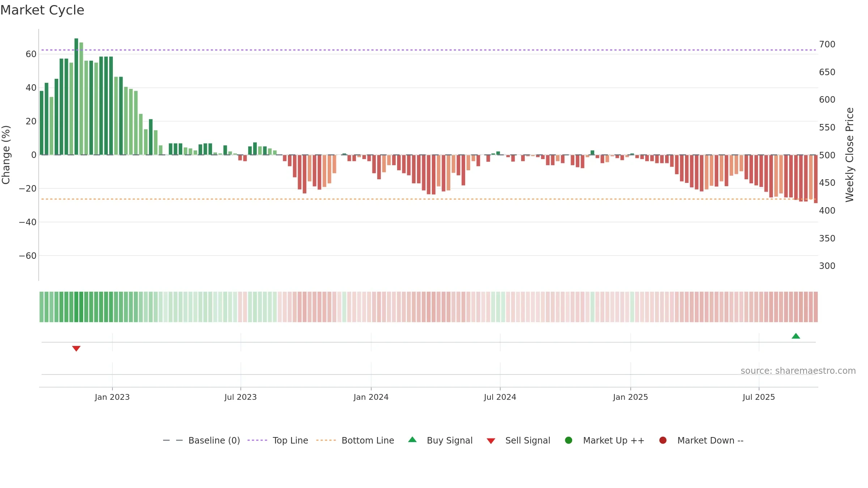The image size is (868, 488).
Task: Click the Jan 2023 x-axis label
Action: click(x=112, y=397)
